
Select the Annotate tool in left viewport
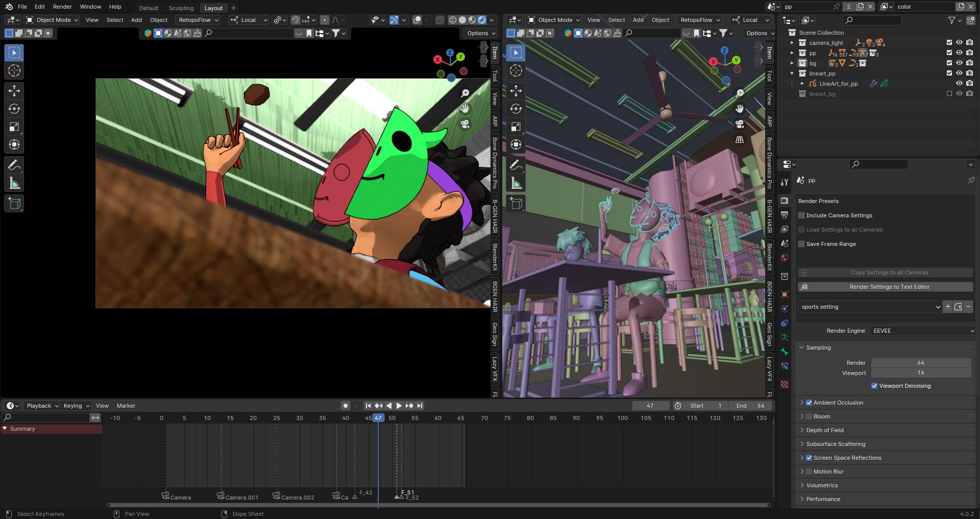14,165
